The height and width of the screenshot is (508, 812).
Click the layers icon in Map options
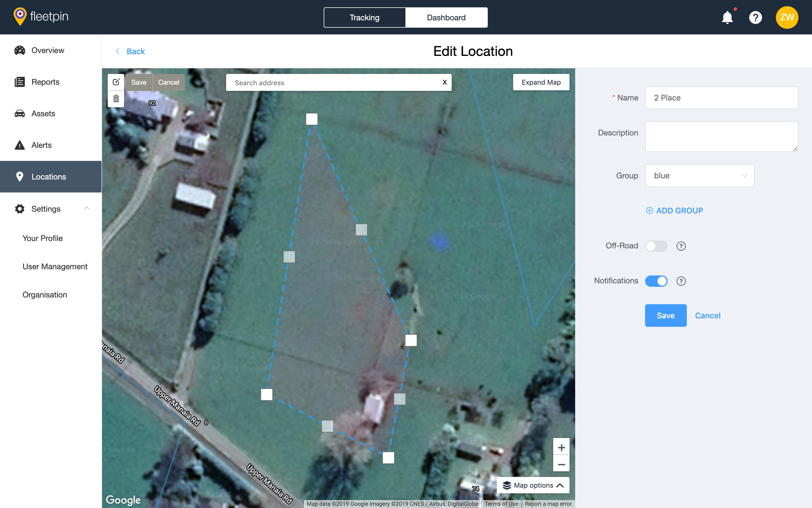click(x=507, y=485)
